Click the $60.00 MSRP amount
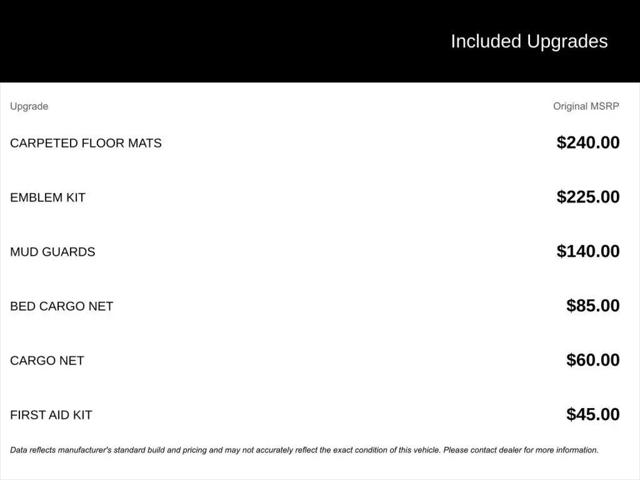This screenshot has height=480, width=640. [x=593, y=360]
